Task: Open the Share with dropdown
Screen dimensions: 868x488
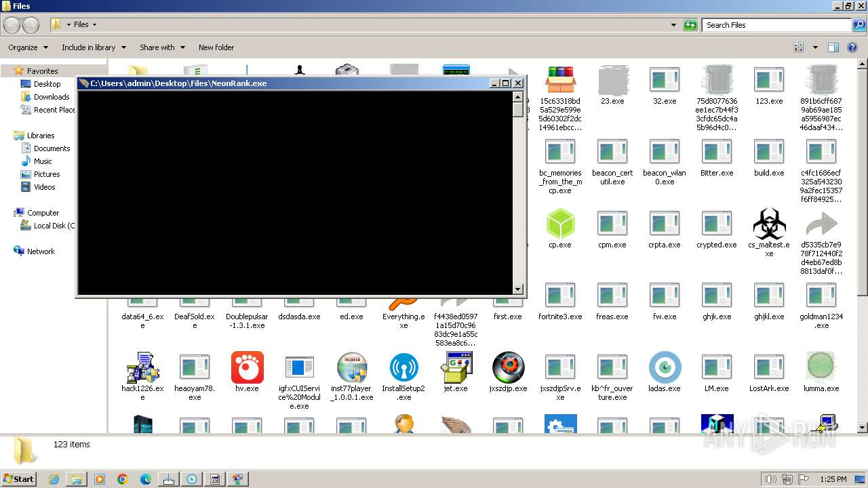Action: (162, 47)
